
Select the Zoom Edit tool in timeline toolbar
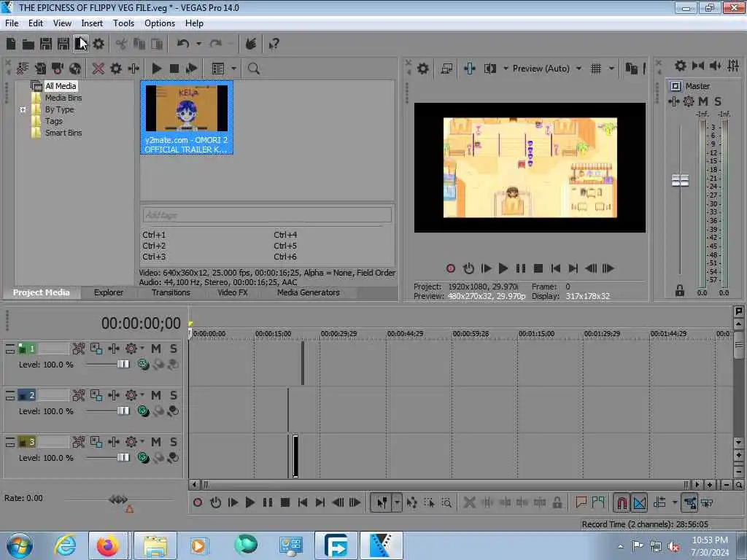(446, 502)
